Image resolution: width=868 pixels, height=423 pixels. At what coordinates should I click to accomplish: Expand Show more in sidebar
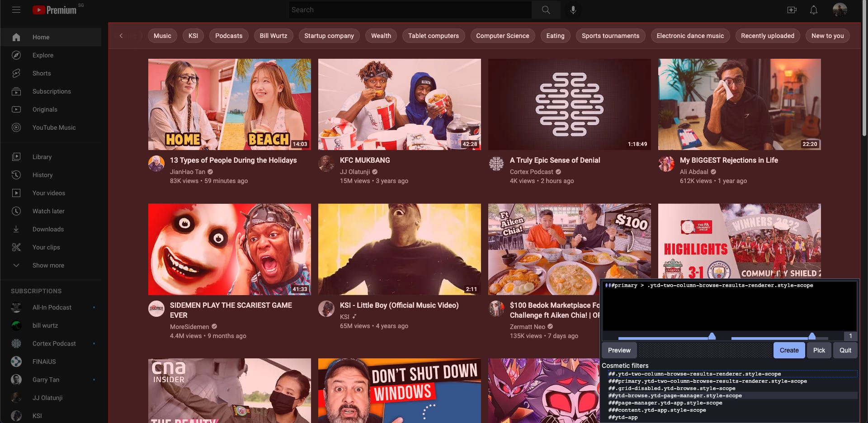click(x=51, y=265)
